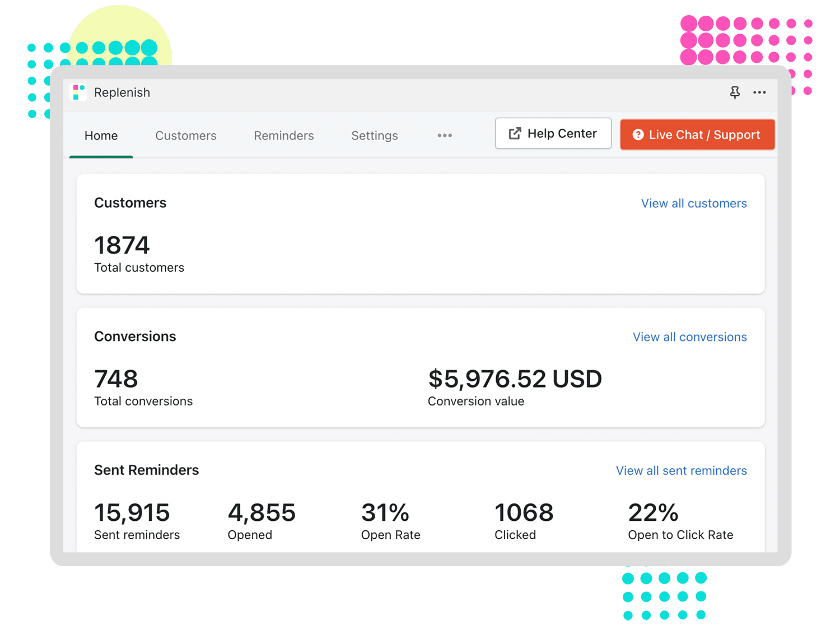Start a Live Chat / Support session
This screenshot has height=630, width=840.
(697, 134)
